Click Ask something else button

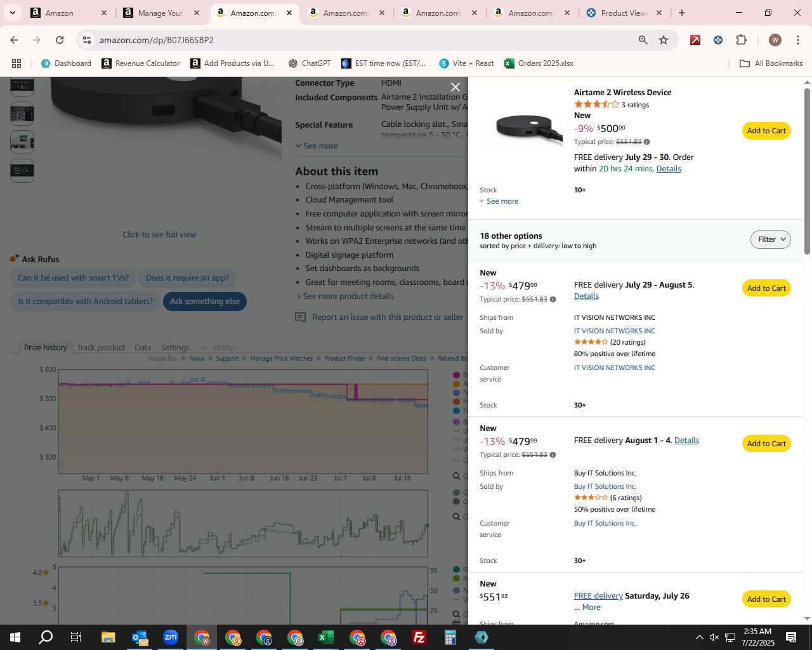[x=204, y=302]
